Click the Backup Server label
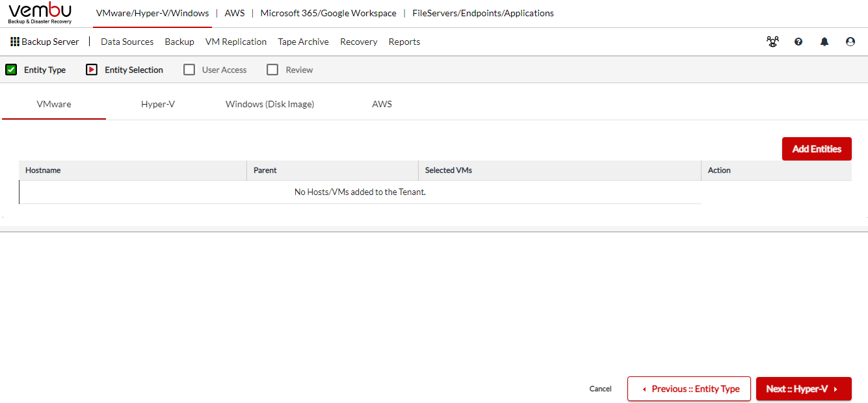 50,42
